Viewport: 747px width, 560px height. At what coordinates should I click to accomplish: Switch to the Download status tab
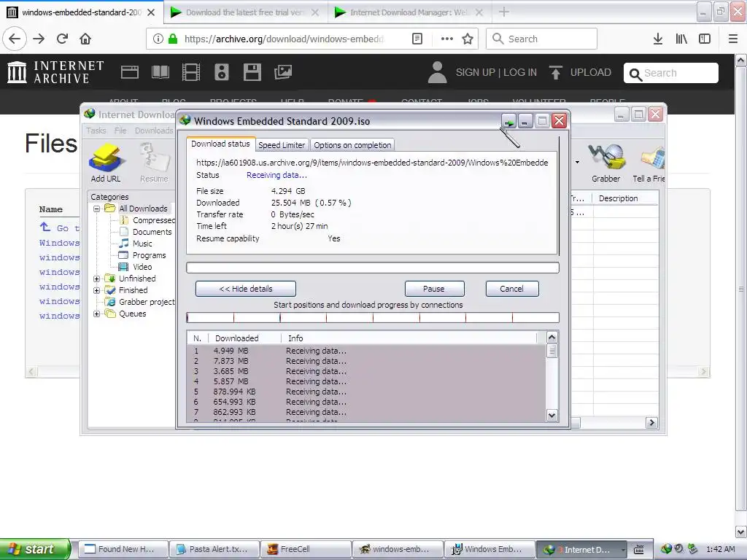tap(220, 144)
